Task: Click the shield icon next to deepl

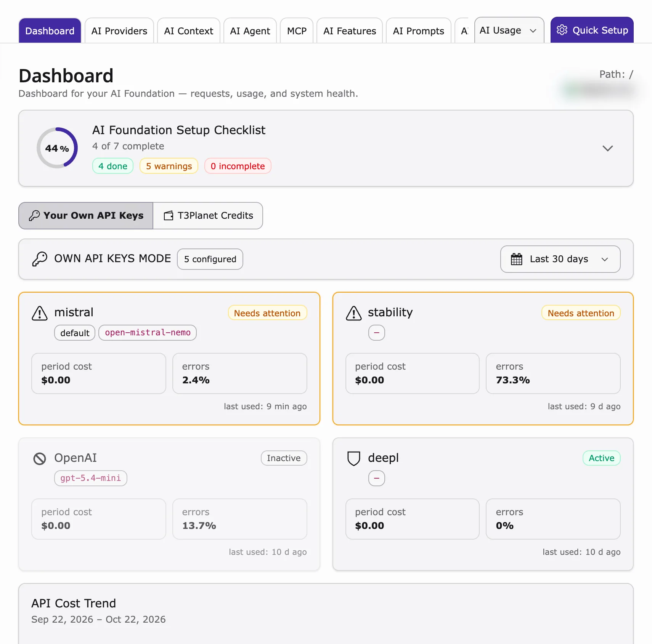Action: (354, 458)
